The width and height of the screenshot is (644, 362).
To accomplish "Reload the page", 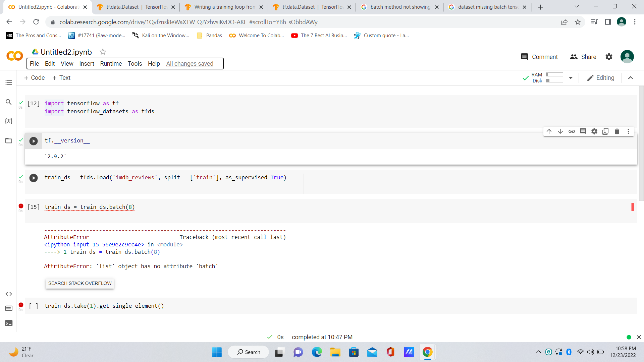I will tap(36, 22).
